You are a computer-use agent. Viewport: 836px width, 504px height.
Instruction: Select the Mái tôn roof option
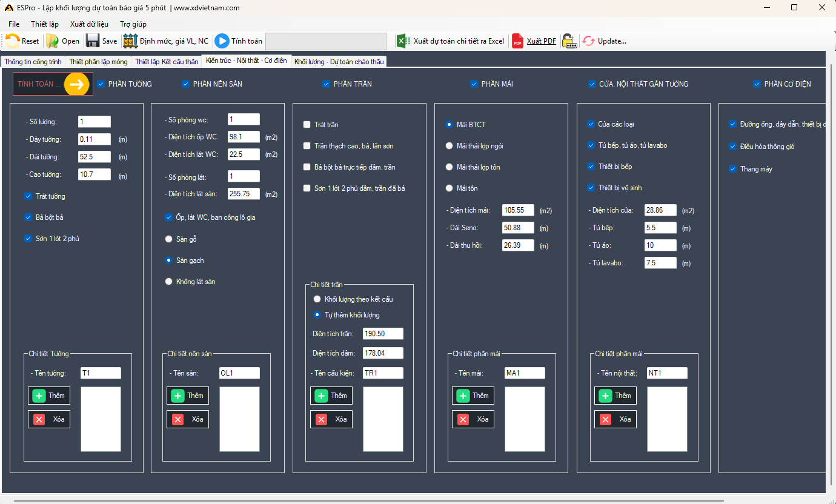tap(450, 188)
